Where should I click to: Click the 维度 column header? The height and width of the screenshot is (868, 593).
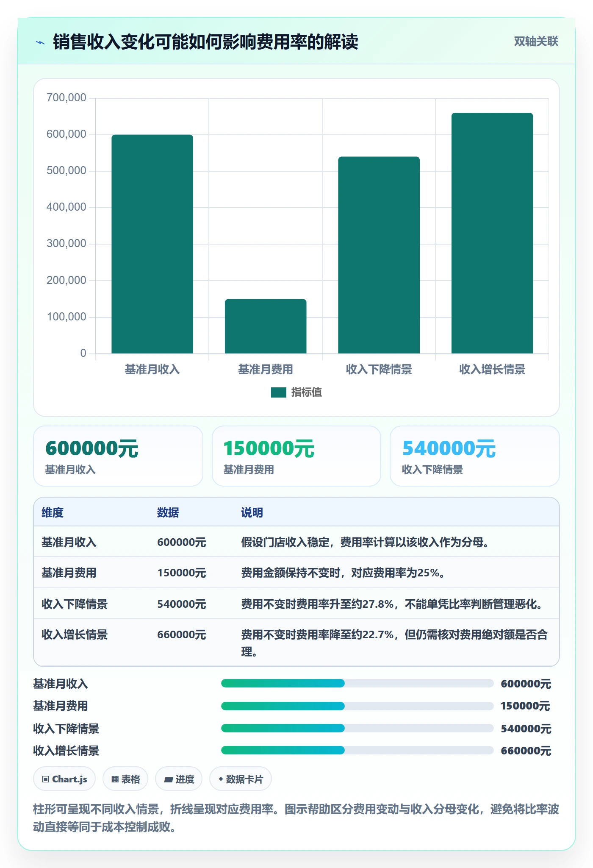53,513
